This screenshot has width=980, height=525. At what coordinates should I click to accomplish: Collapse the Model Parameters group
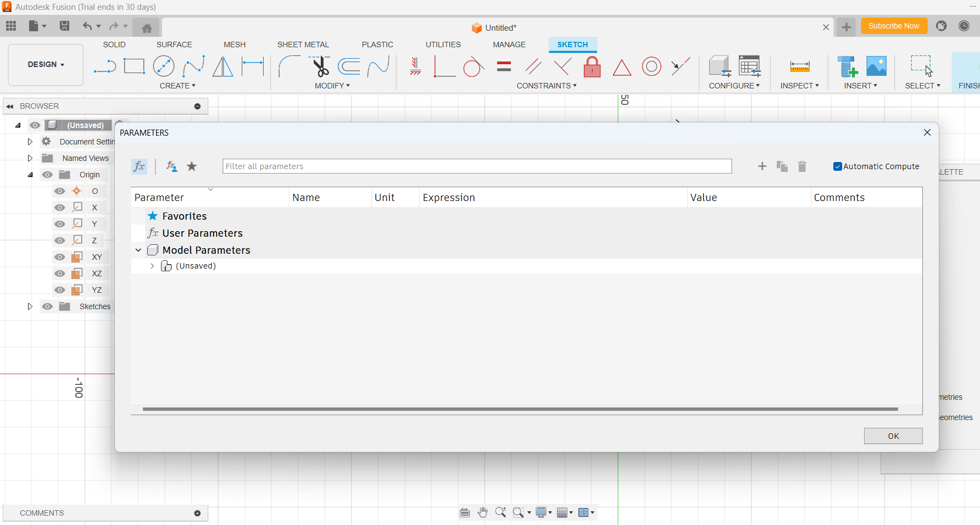pyautogui.click(x=138, y=250)
